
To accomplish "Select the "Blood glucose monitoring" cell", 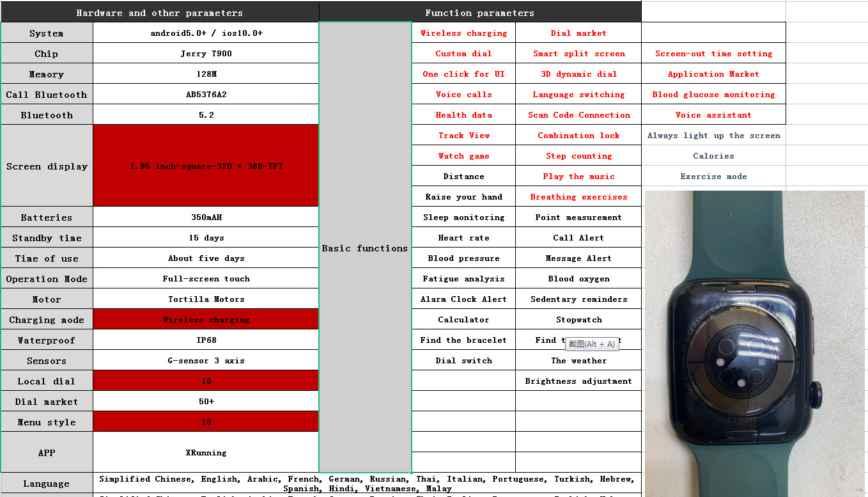I will 713,95.
